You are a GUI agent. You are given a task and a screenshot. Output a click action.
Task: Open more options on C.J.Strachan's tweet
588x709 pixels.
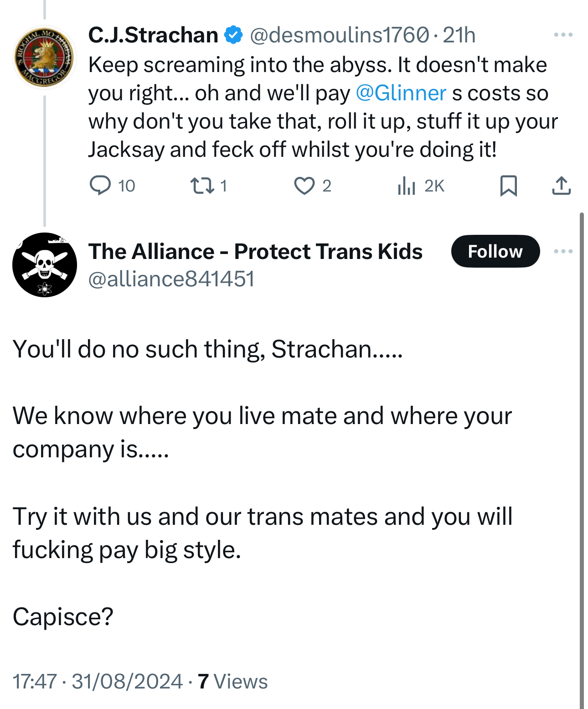click(x=563, y=35)
